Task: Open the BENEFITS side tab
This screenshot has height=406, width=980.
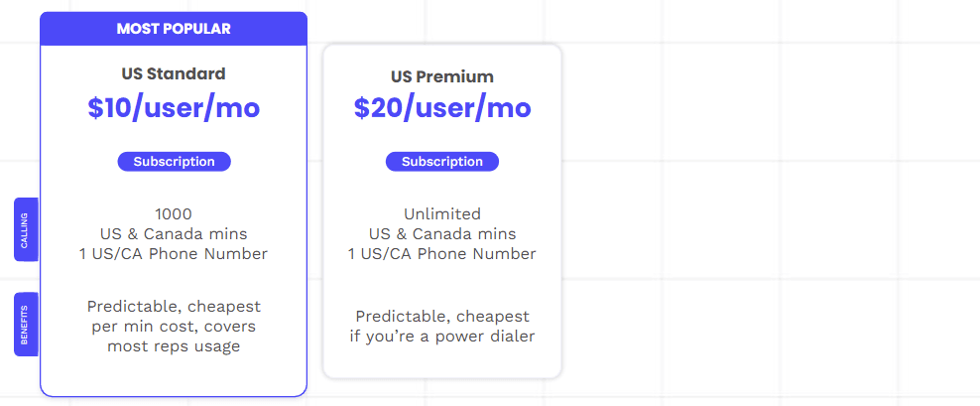Action: [x=26, y=324]
